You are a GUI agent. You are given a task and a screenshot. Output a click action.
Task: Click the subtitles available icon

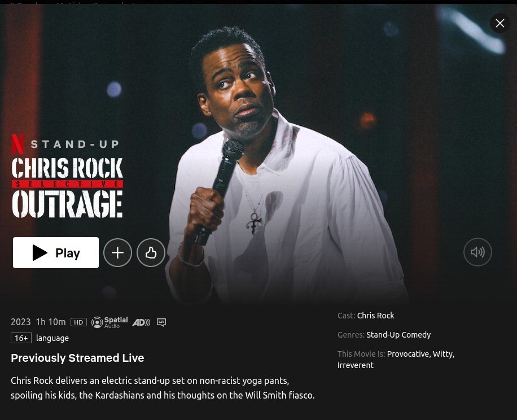point(161,322)
